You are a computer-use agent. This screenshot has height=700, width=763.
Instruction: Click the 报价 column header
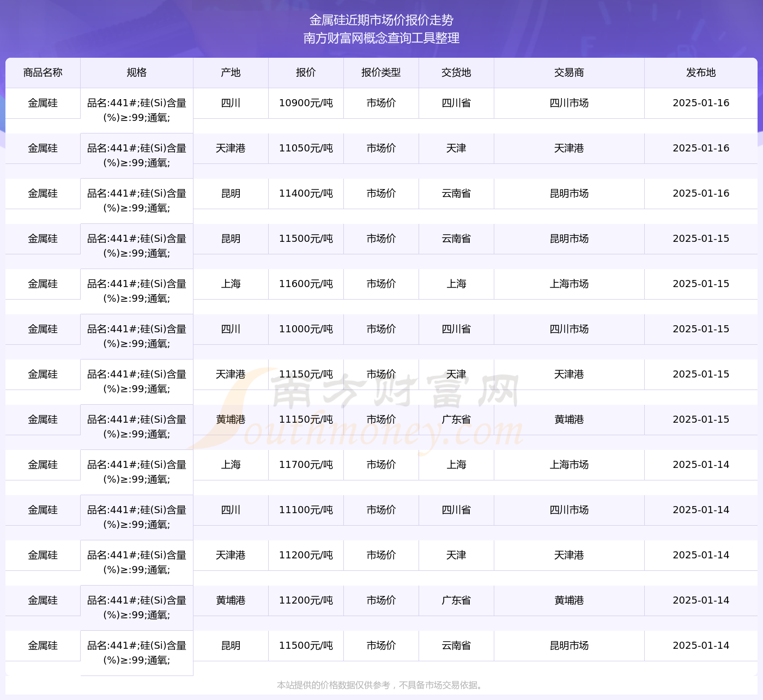(x=306, y=72)
